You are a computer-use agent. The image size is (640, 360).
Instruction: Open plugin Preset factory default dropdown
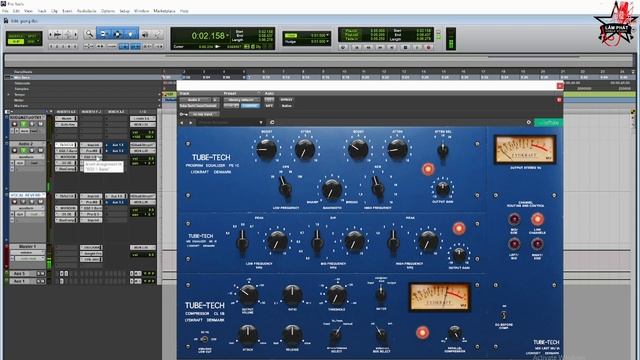tap(242, 100)
